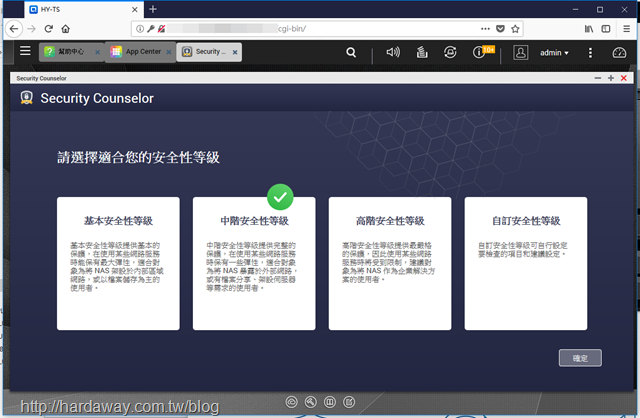The width and height of the screenshot is (640, 418).
Task: Open the three-dot more options menu
Action: tap(590, 52)
